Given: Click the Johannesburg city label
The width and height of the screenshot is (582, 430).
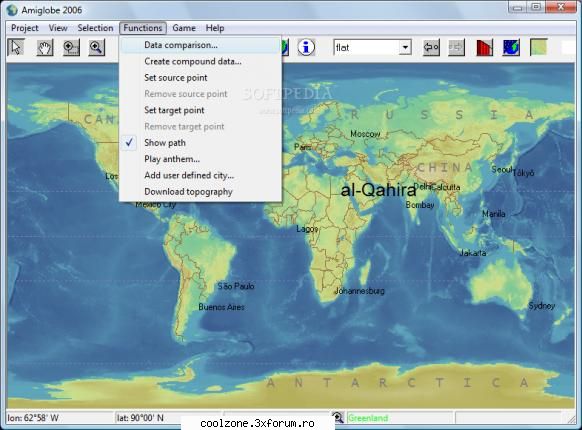Looking at the screenshot, I should coord(359,291).
